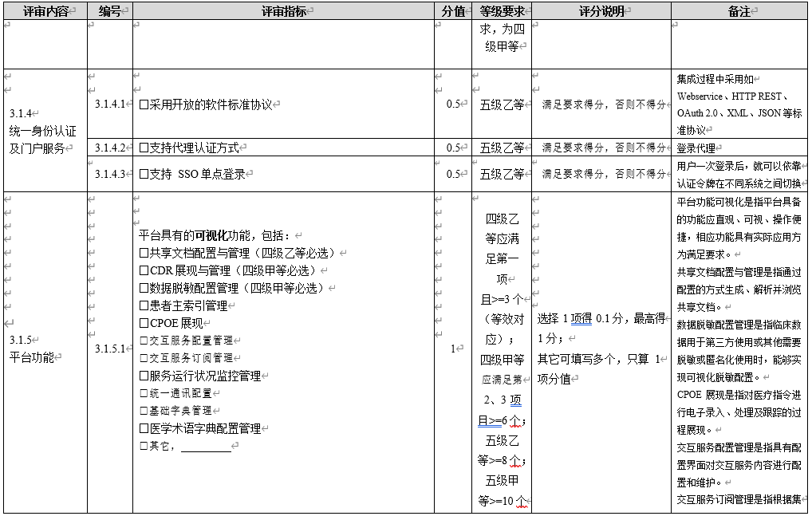This screenshot has width=812, height=516.
Task: Click the number cell 3.1.4.3
Action: (110, 174)
